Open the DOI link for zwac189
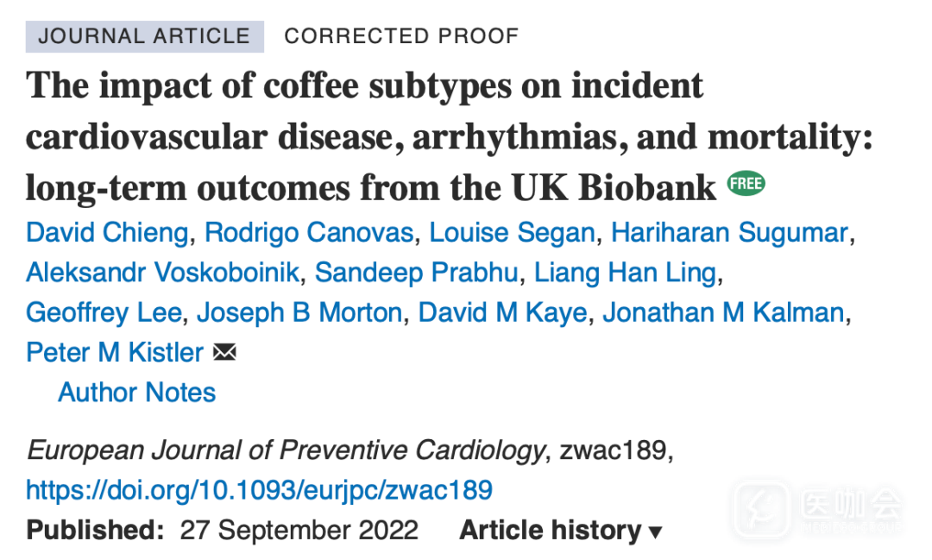Viewport: 932px width, 560px height. [259, 490]
